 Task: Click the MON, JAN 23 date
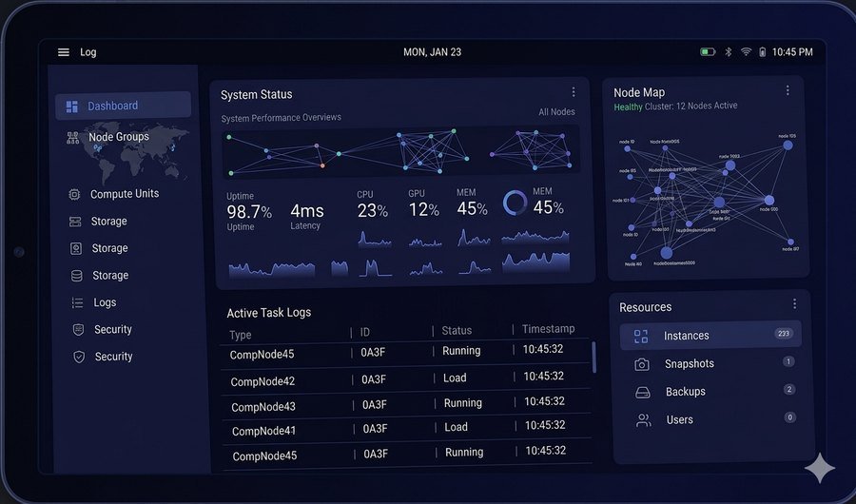point(433,52)
